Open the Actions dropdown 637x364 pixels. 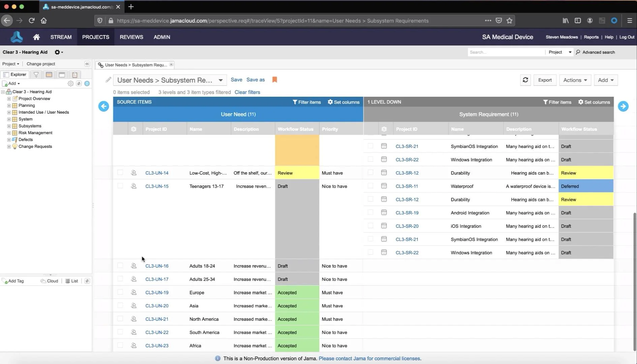(575, 80)
